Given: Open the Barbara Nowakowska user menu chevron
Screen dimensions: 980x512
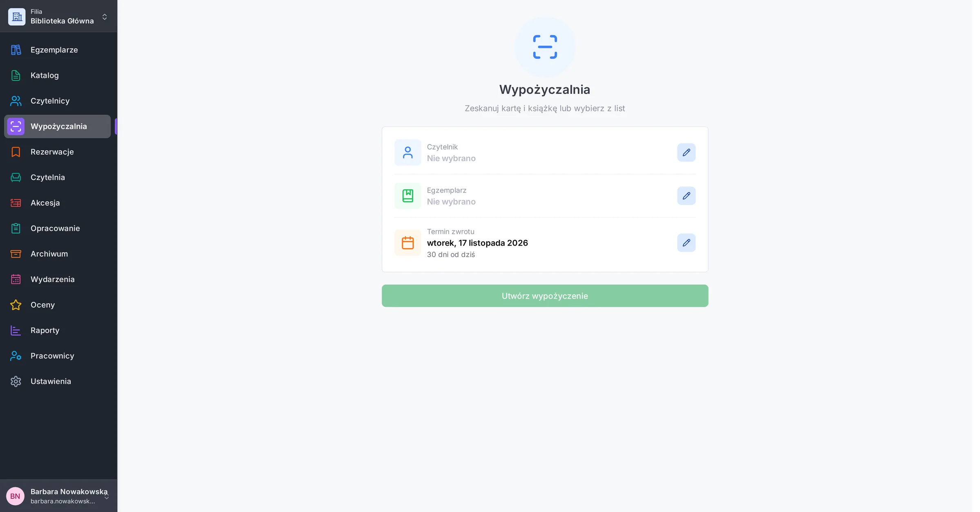Looking at the screenshot, I should 107,496.
